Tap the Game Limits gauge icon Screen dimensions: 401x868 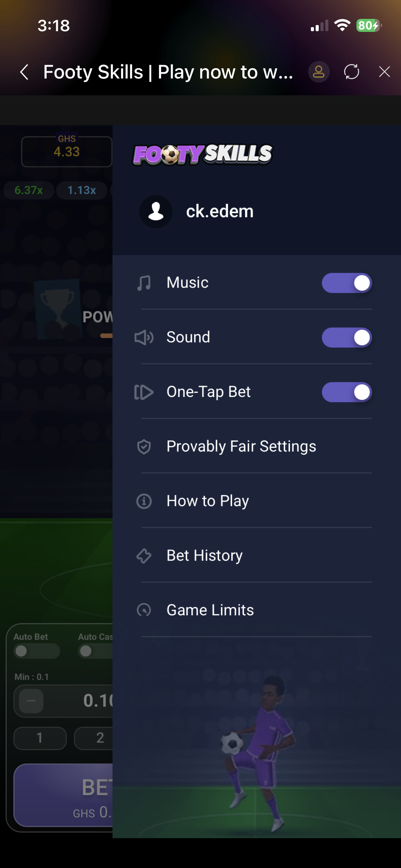click(144, 610)
